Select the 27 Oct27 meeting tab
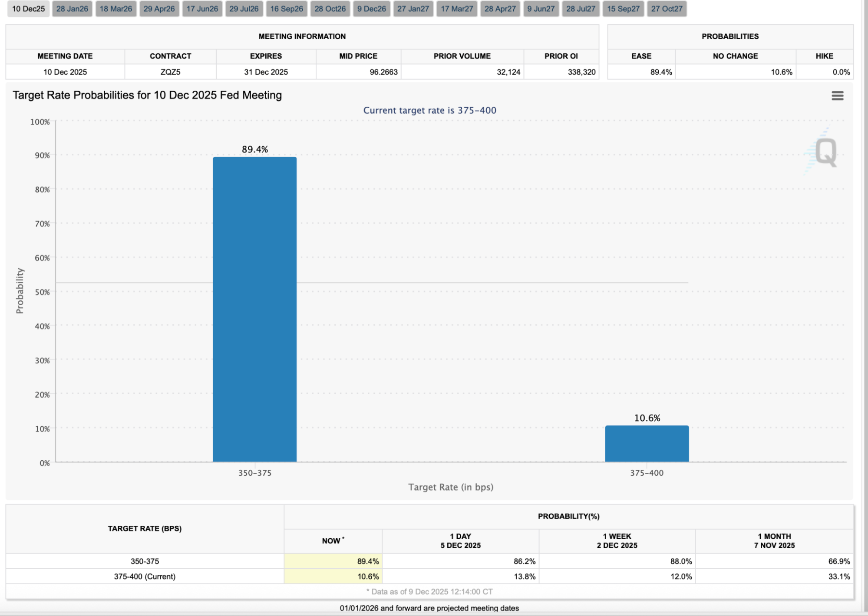This screenshot has height=616, width=868. [667, 9]
